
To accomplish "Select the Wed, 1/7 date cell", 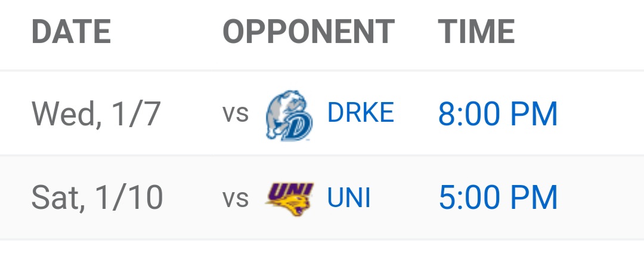I will [96, 114].
